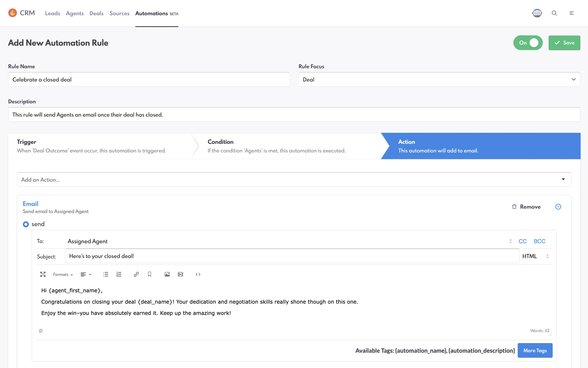Show More Tags
The image size is (588, 368).
535,350
